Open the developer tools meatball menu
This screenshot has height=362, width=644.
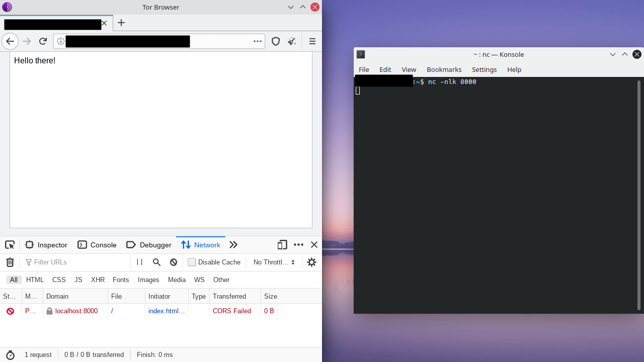coord(298,245)
